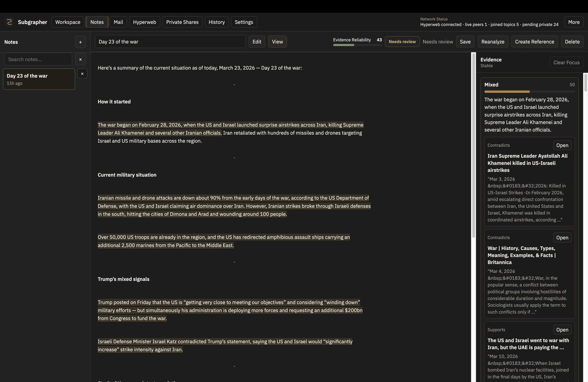Open the 'More' menu
The width and height of the screenshot is (588, 382).
[574, 22]
